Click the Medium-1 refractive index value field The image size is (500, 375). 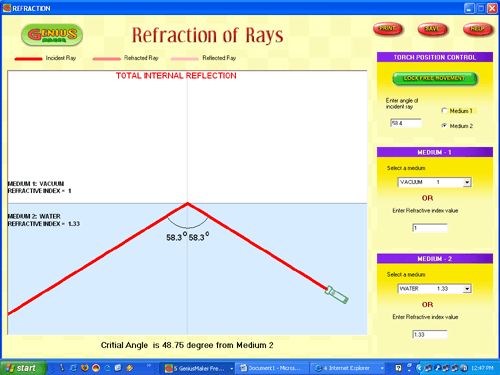(x=430, y=228)
